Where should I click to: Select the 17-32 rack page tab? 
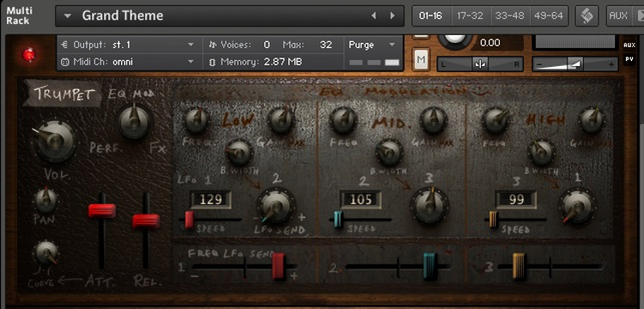click(x=470, y=16)
